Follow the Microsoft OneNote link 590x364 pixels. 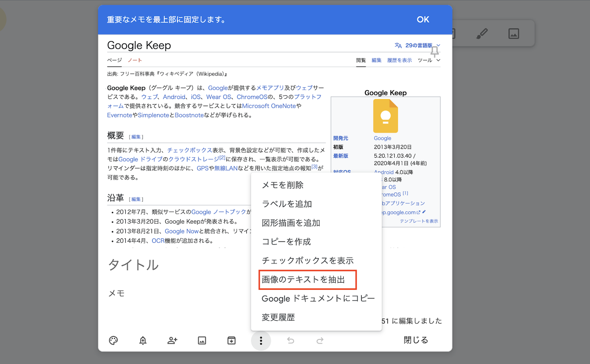[269, 106]
